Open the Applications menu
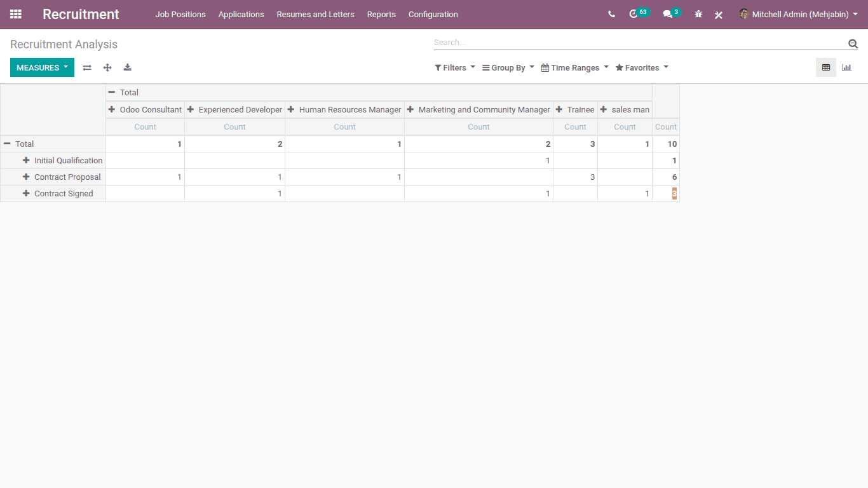The width and height of the screenshot is (868, 488). coord(241,14)
